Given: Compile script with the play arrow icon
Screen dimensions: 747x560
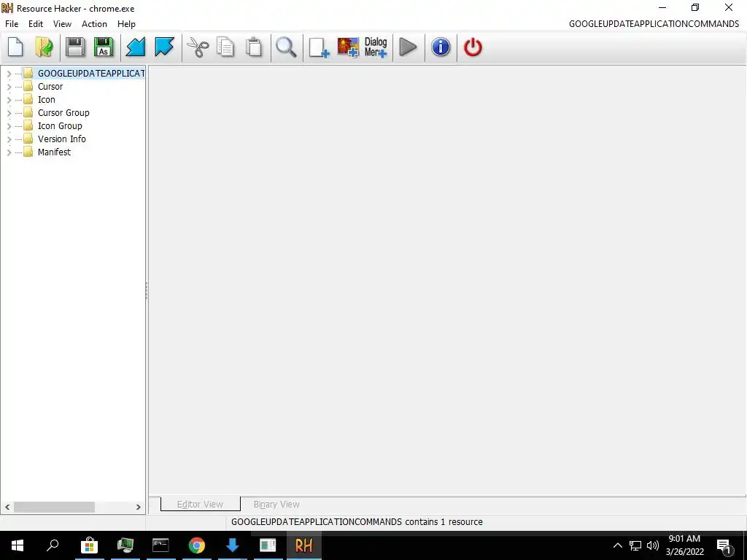Looking at the screenshot, I should (408, 47).
